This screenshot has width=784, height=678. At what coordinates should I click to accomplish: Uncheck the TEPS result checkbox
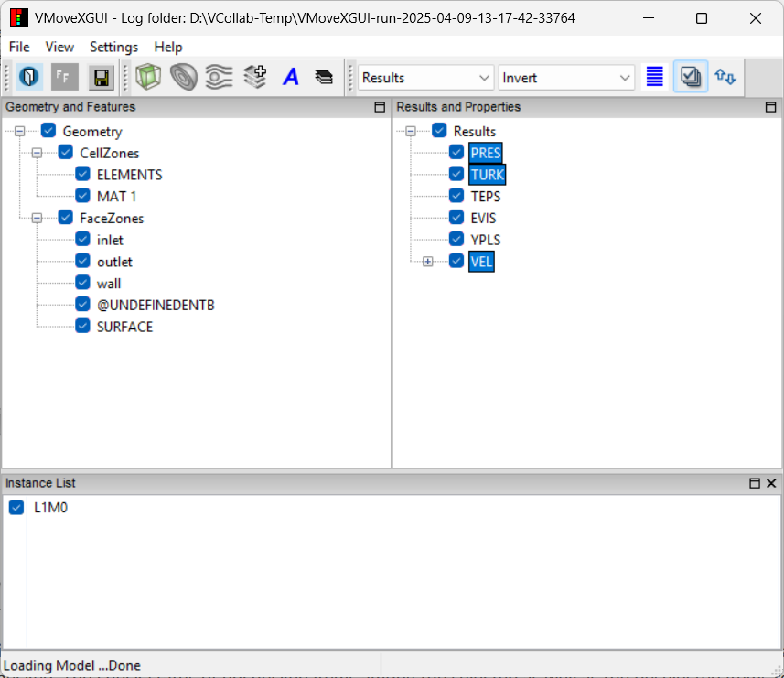coord(456,196)
